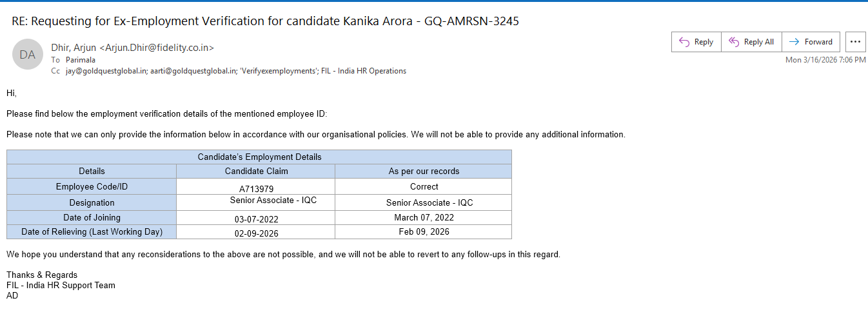
Task: Click the March 07, 2022 joining date cell
Action: [424, 218]
